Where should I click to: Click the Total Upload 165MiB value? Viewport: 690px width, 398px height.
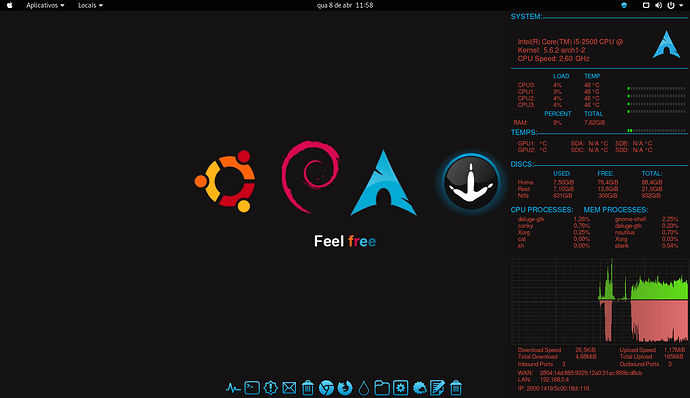pos(673,357)
